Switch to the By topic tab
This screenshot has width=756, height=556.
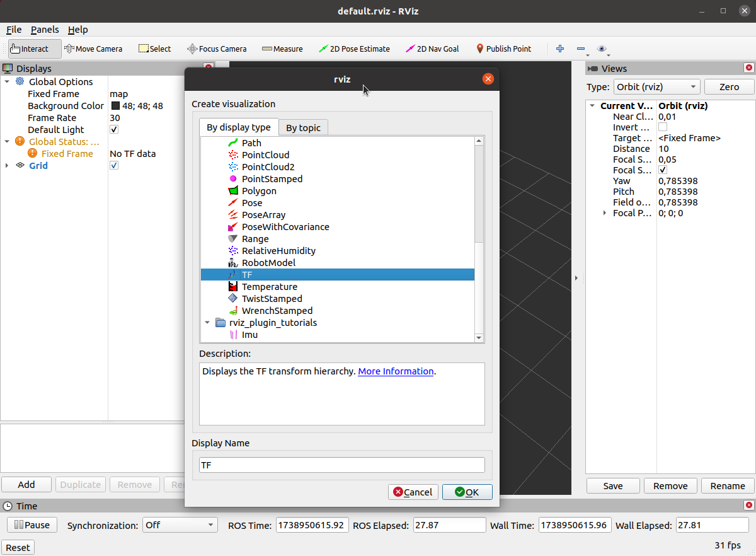click(x=303, y=128)
